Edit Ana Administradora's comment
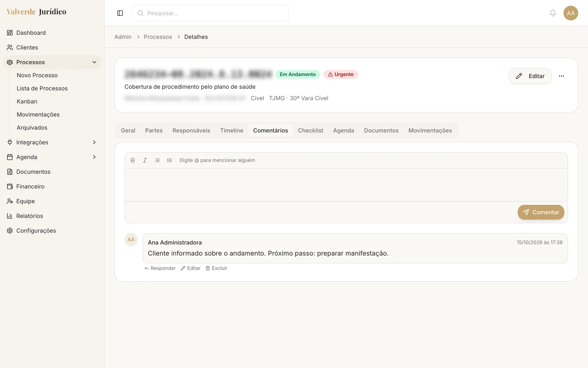The image size is (588, 368). click(x=190, y=268)
